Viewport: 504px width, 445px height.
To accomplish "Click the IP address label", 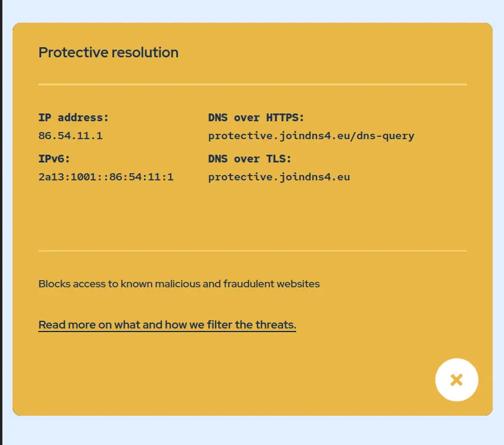I will [x=73, y=118].
